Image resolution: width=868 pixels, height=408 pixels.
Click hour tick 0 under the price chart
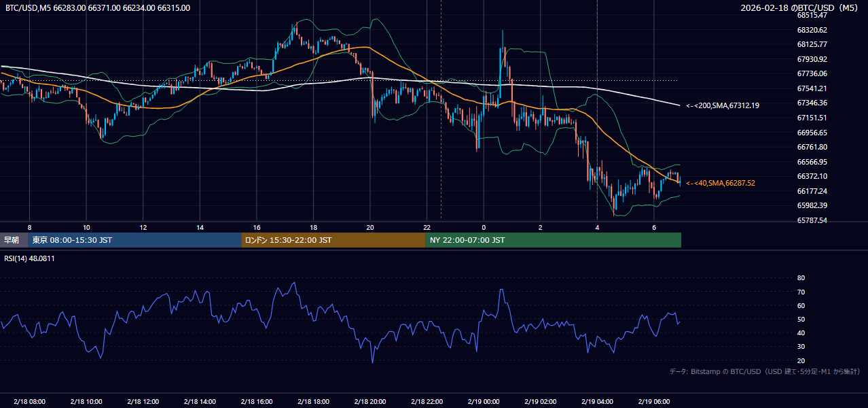[x=484, y=227]
